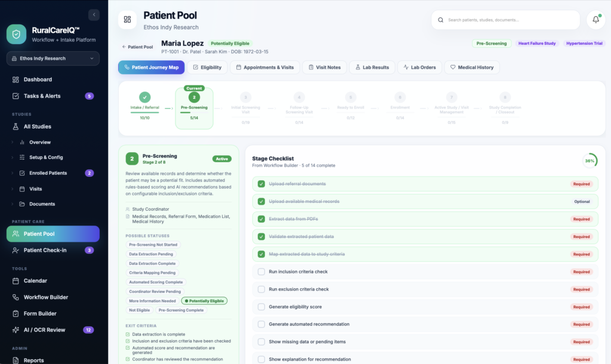Expand the Setup & Config tree arrow
The image size is (611, 364).
pos(13,158)
